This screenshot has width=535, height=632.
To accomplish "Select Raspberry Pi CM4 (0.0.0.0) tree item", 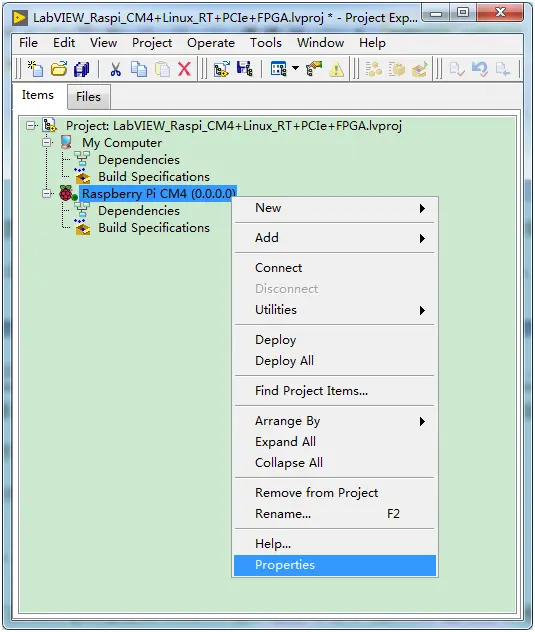I will [158, 194].
